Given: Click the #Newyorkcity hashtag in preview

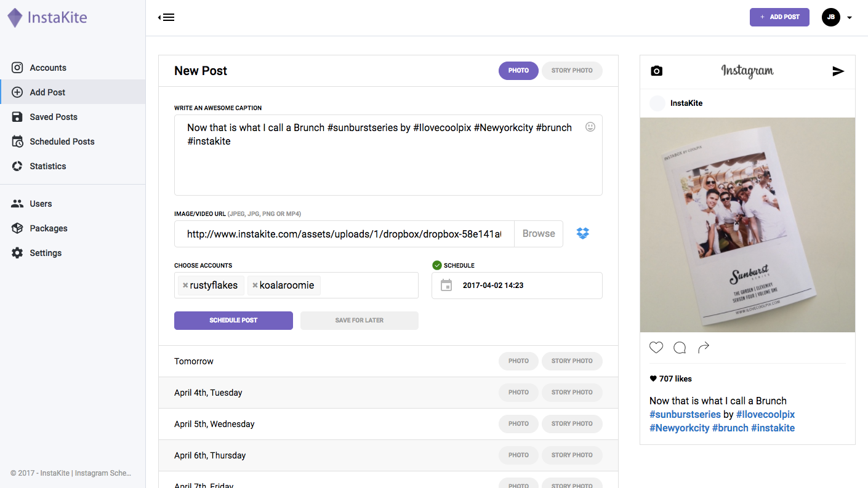Looking at the screenshot, I should pyautogui.click(x=680, y=428).
